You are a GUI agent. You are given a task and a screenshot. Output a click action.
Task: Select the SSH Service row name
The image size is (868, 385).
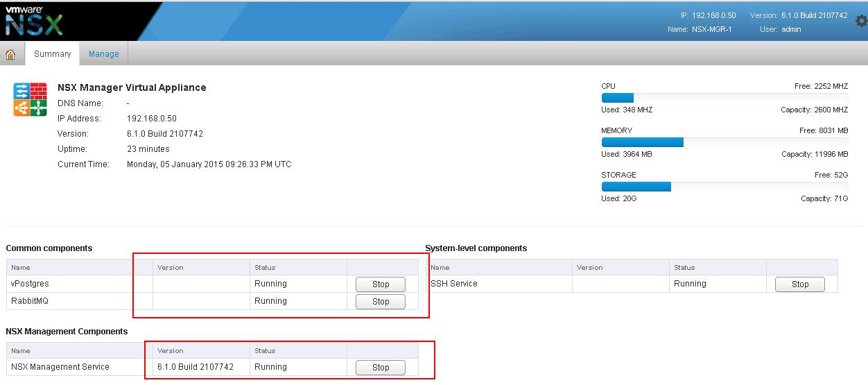pos(454,284)
